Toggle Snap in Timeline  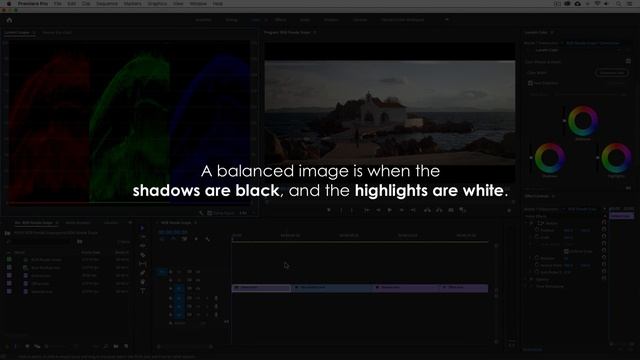(x=173, y=239)
